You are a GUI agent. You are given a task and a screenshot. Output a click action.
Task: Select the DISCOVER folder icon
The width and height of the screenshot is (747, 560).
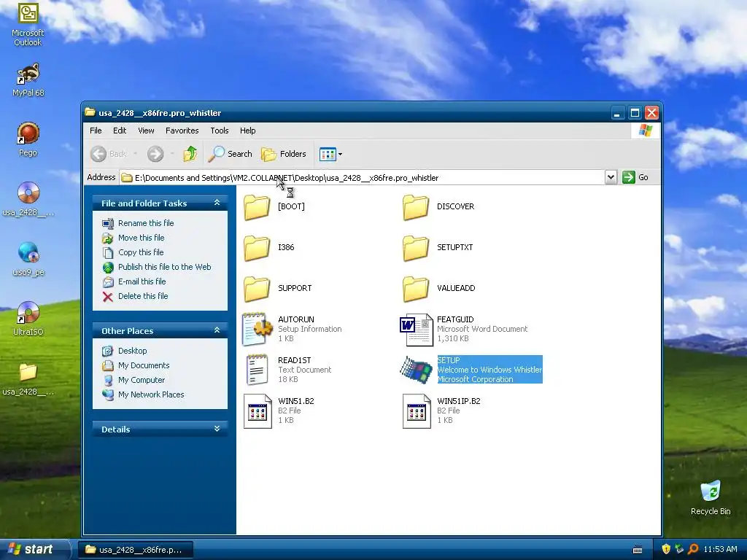click(415, 207)
